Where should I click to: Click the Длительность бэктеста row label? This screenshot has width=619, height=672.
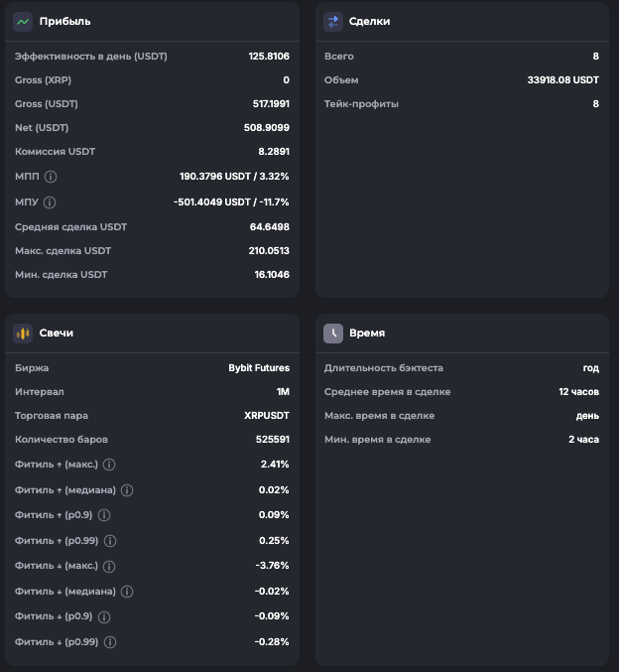383,368
